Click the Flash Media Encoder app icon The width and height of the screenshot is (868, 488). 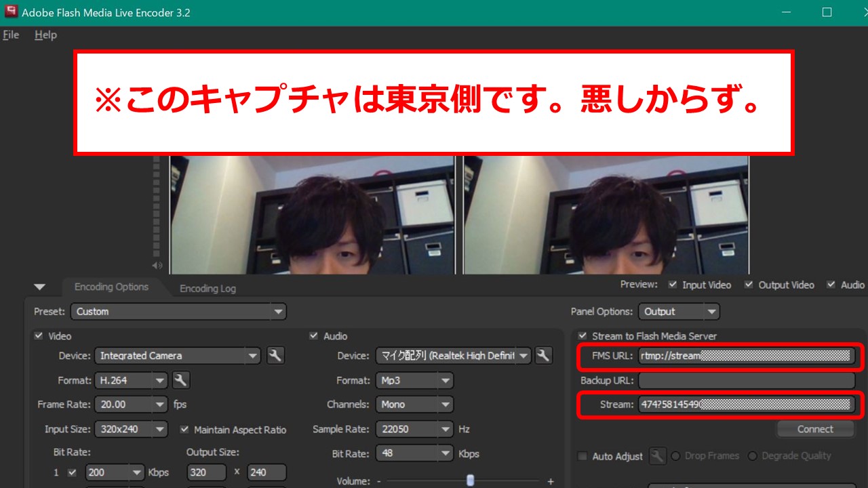(11, 12)
